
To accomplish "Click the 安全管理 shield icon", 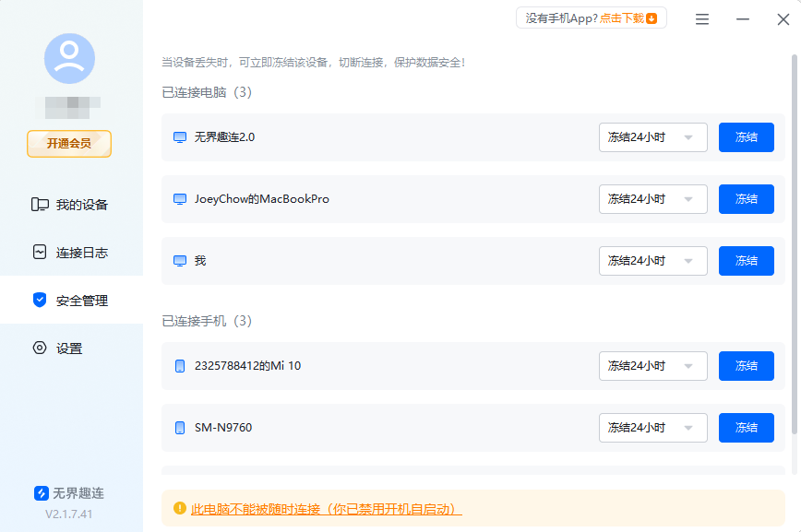I will [38, 300].
